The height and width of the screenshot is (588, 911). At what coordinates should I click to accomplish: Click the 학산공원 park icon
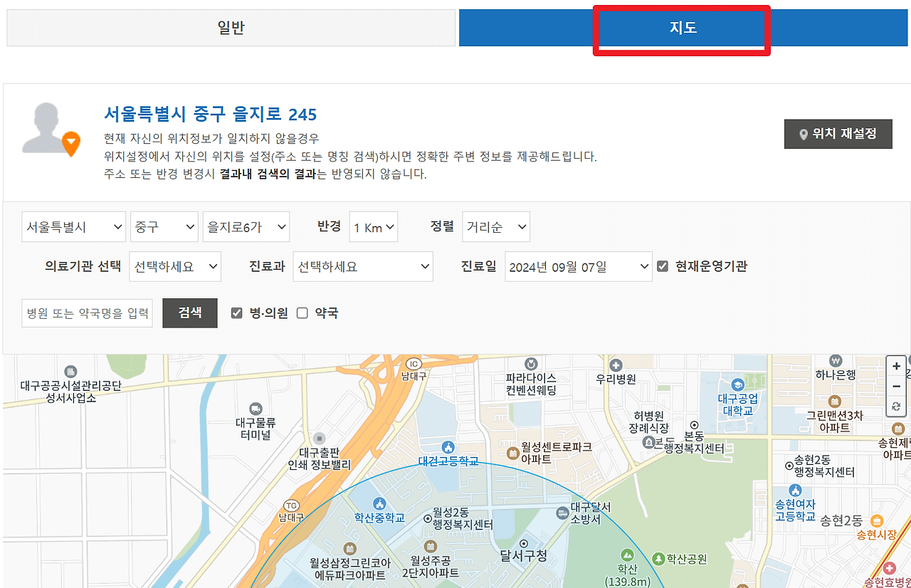(x=658, y=559)
